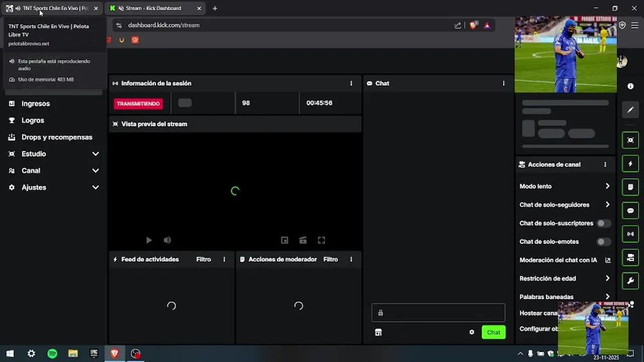Toggle Chat de solo-emotes switch
The image size is (644, 362).
coord(604,242)
